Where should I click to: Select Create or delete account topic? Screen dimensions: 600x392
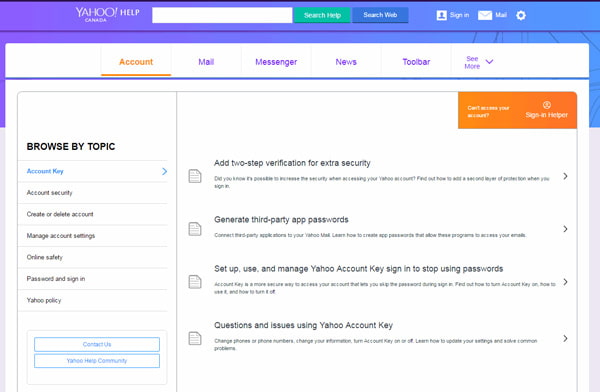point(93,214)
